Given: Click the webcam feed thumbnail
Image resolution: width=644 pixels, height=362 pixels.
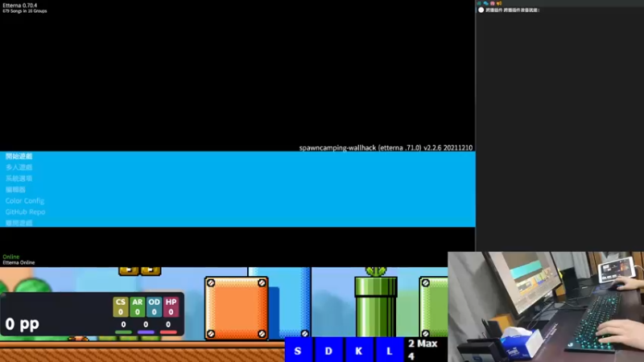Looking at the screenshot, I should coord(546,306).
